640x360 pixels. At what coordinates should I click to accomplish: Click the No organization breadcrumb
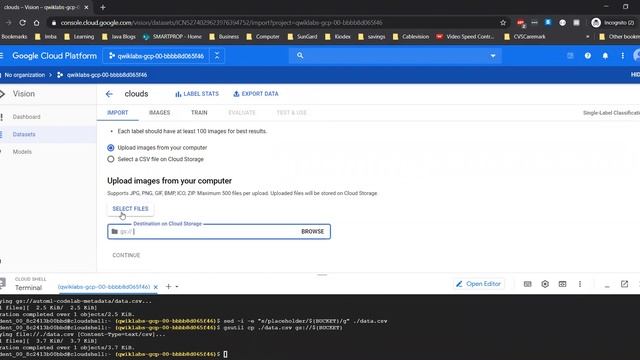(24, 75)
